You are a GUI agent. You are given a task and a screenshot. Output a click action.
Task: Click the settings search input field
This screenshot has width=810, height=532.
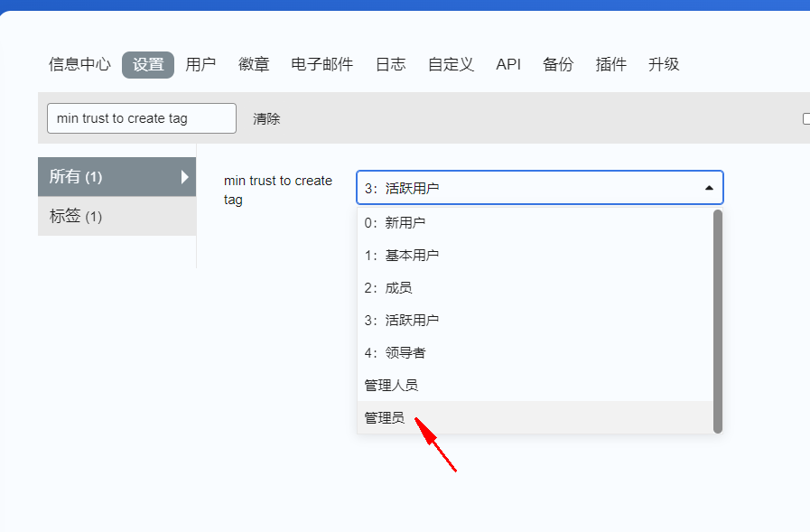click(x=142, y=118)
